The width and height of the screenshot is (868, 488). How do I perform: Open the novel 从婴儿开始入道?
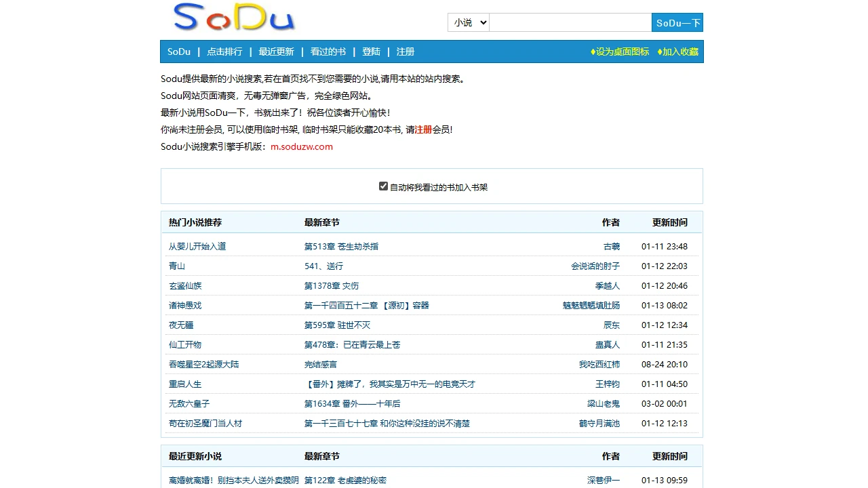click(x=197, y=246)
